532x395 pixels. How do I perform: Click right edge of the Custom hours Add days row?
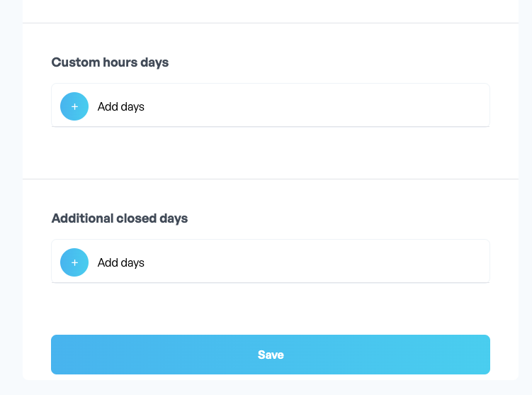(x=482, y=105)
